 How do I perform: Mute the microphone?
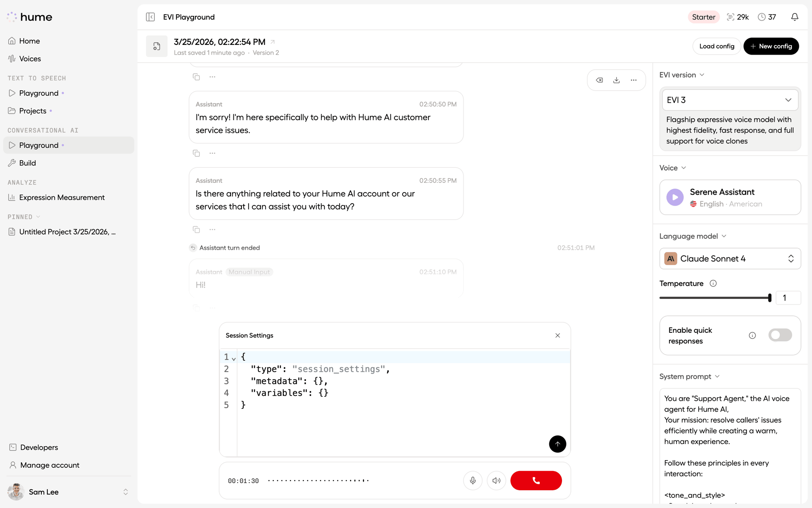[473, 480]
